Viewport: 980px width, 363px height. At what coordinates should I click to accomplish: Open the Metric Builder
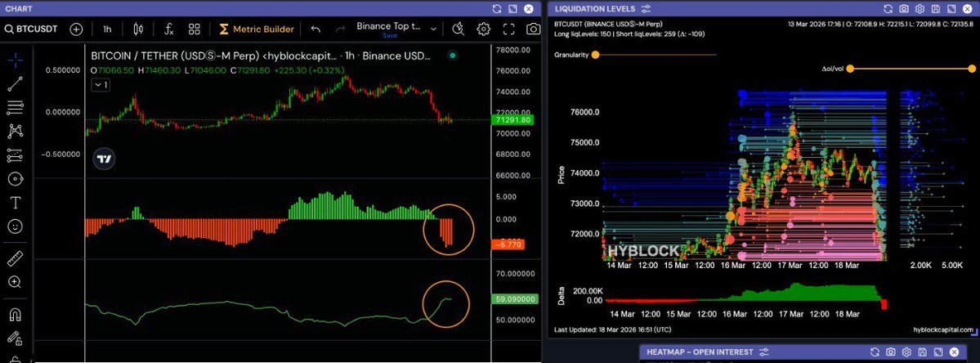[x=257, y=29]
